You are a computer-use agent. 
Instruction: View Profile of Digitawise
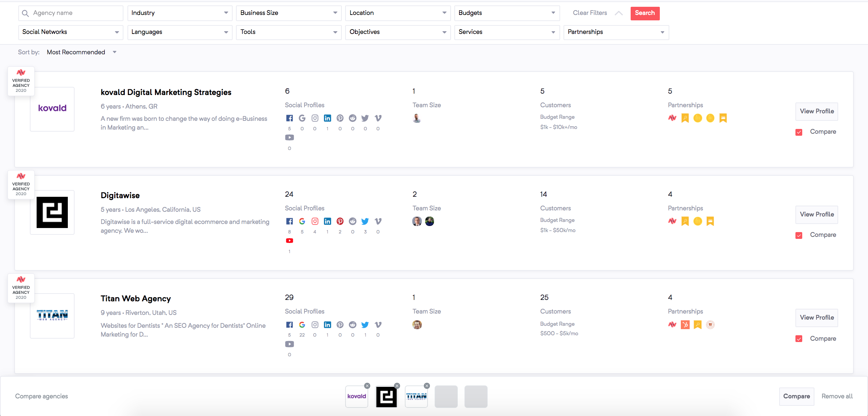pos(816,214)
